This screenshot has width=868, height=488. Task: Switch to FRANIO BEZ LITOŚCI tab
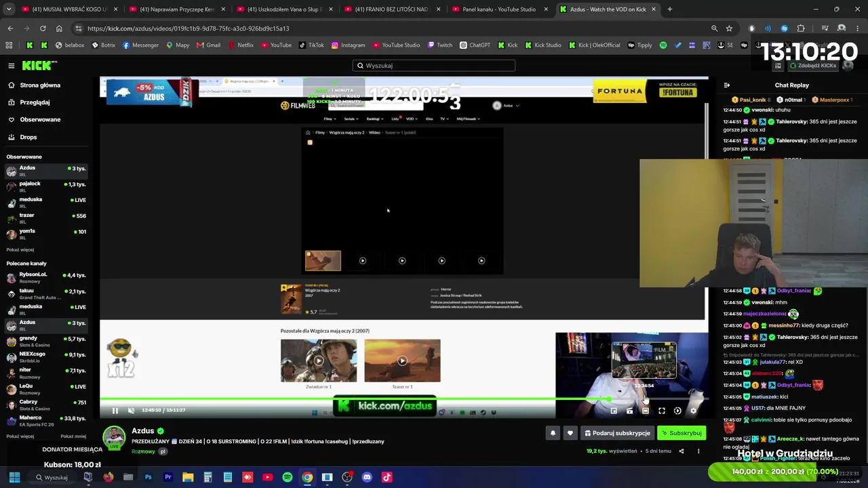click(393, 9)
